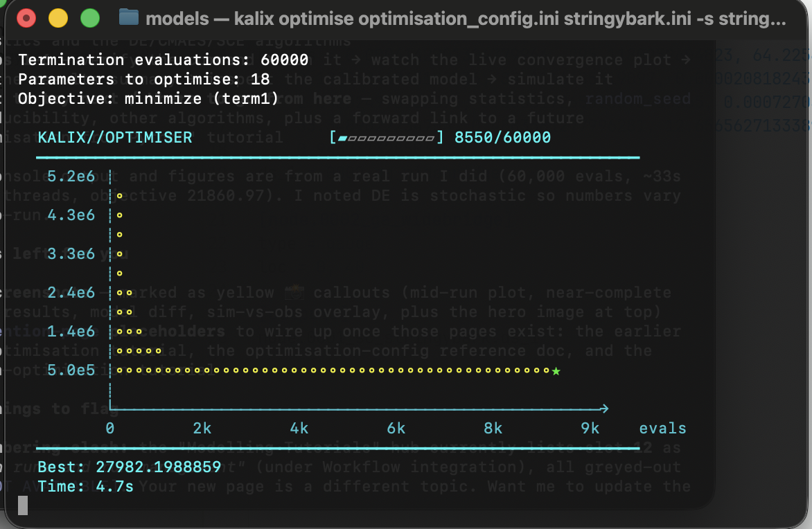Click the 8550/60000 evaluation counter

tap(503, 138)
